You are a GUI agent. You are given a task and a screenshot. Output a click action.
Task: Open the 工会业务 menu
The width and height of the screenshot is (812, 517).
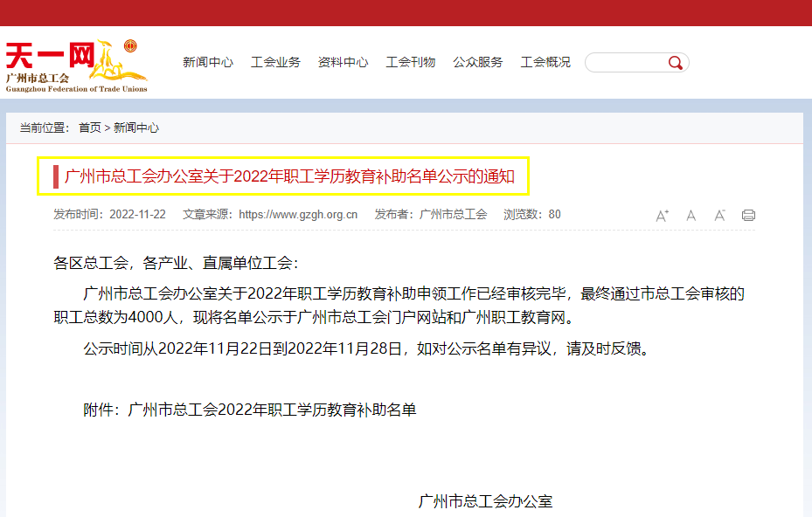click(275, 62)
